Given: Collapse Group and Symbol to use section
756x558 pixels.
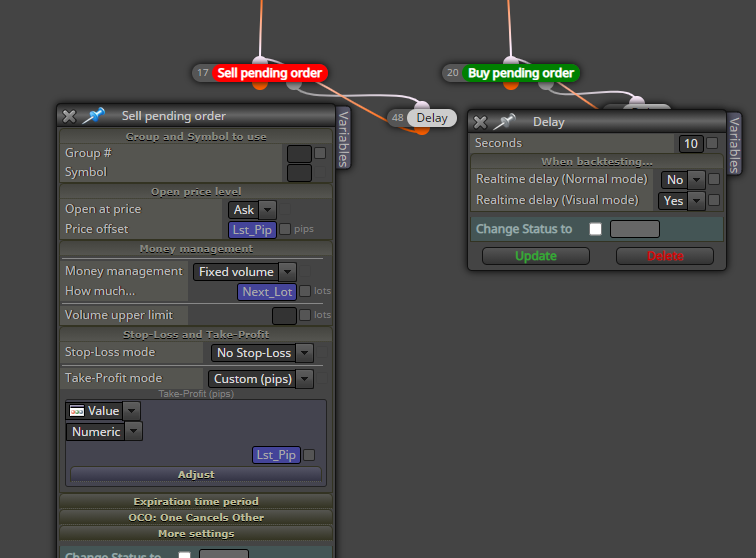Looking at the screenshot, I should 196,137.
